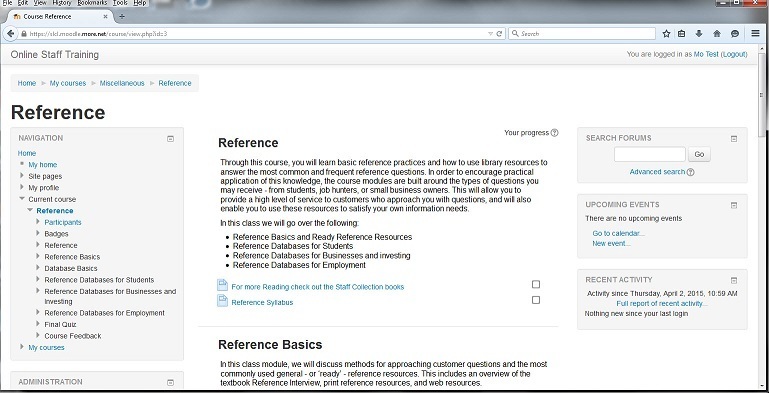Open the bookmarks list clipboard icon
This screenshot has width=769, height=393.
pos(682,34)
